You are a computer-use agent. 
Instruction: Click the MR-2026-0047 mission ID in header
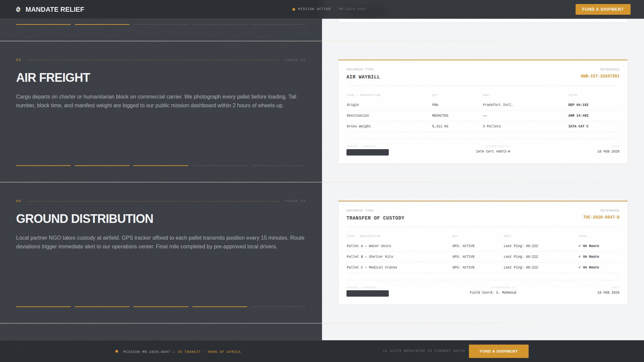353,9
